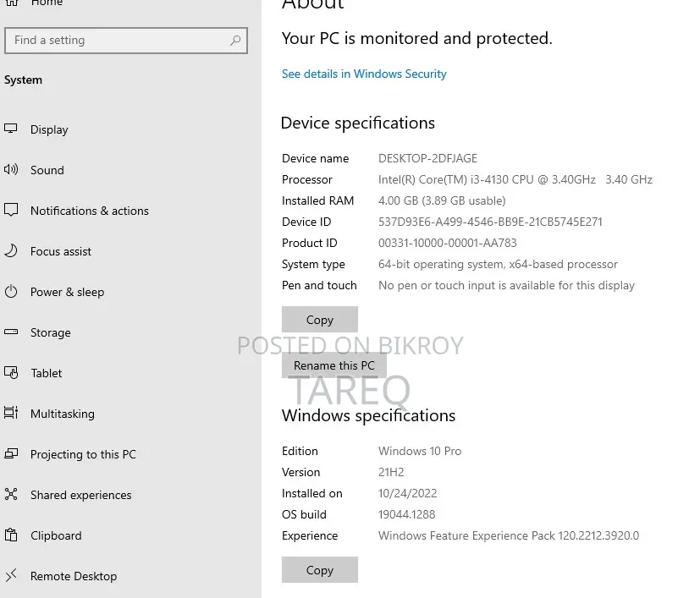700x598 pixels.
Task: Click the Windows specifications heading
Action: point(368,415)
